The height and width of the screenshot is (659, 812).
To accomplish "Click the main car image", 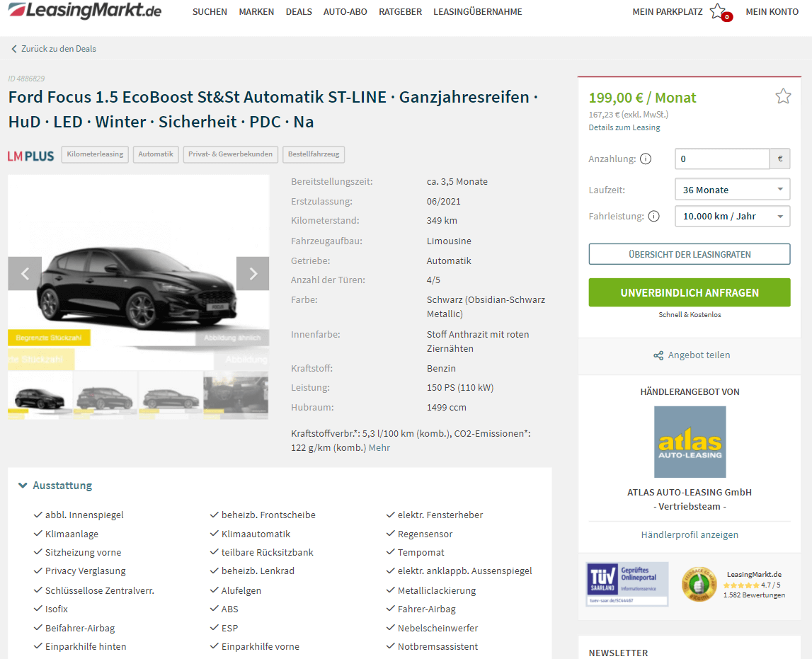I will [x=138, y=272].
